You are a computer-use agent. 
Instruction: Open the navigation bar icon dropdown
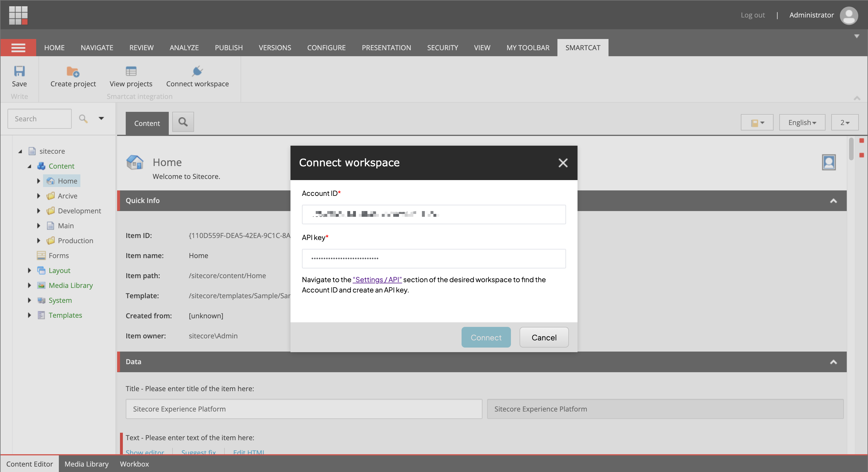757,122
